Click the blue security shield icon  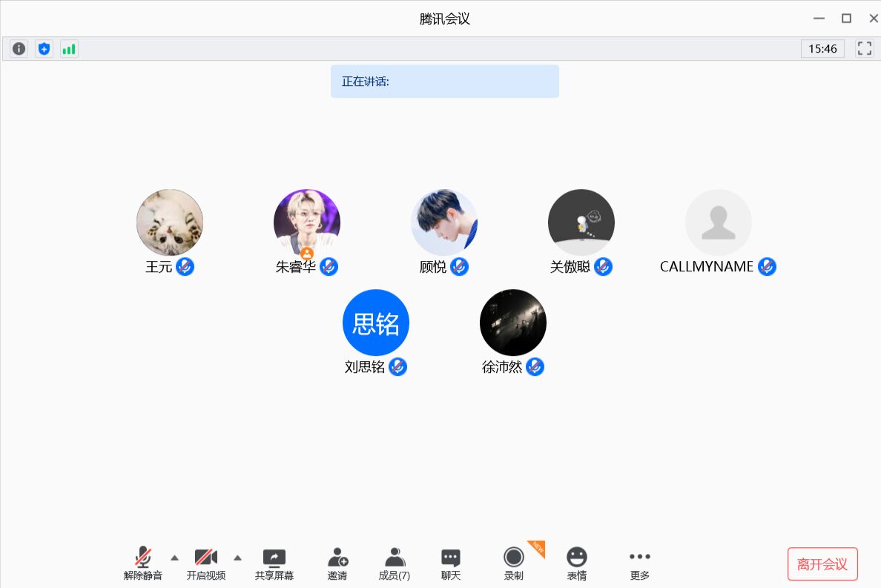point(44,49)
